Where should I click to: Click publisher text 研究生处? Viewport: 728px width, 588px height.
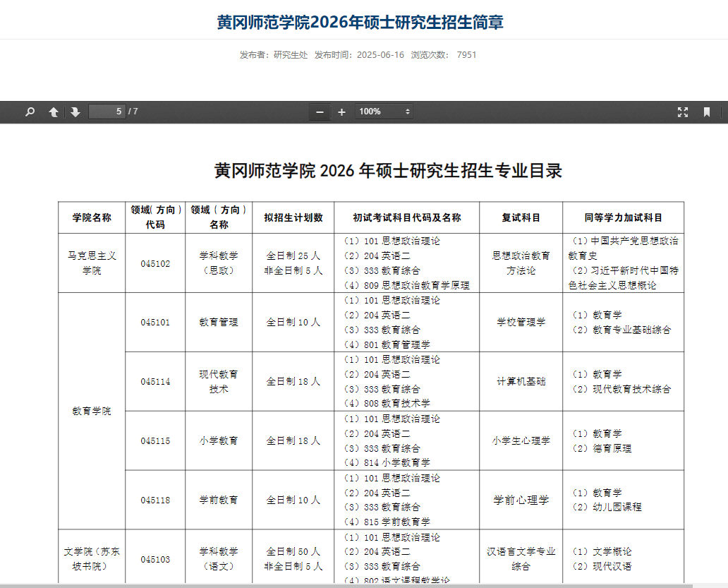pyautogui.click(x=291, y=55)
